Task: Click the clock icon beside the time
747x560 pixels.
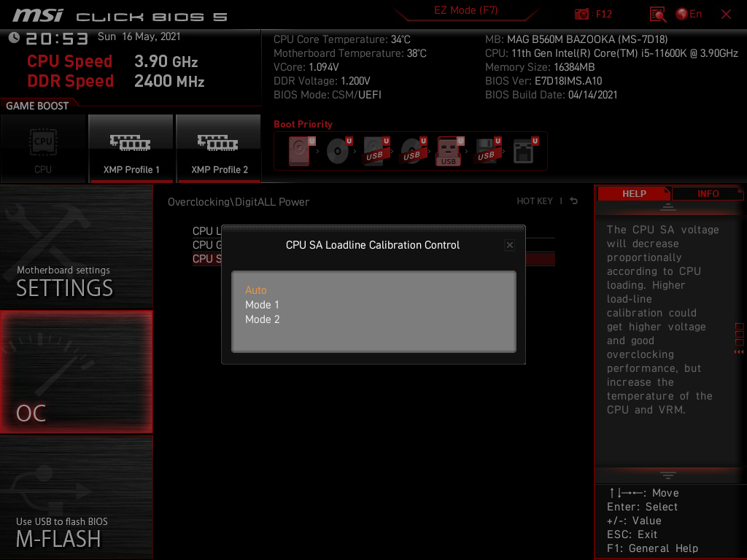Action: tap(14, 38)
